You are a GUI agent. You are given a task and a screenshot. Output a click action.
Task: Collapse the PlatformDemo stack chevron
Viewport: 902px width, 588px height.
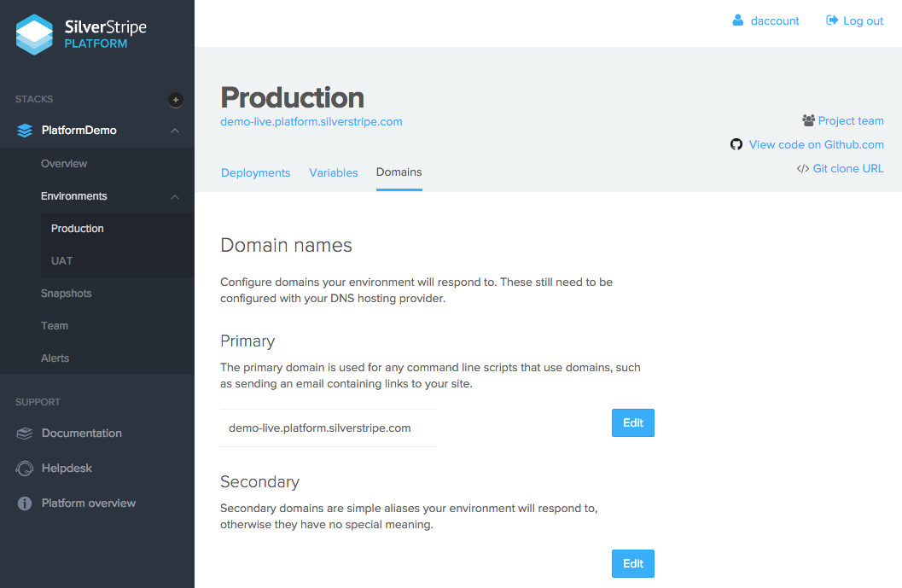(175, 130)
